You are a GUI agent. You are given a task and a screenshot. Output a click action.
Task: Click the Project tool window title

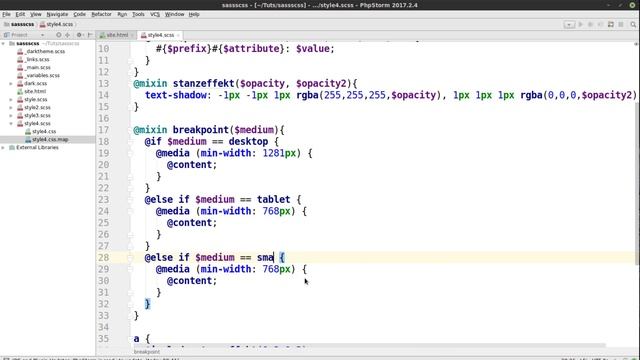tap(19, 35)
